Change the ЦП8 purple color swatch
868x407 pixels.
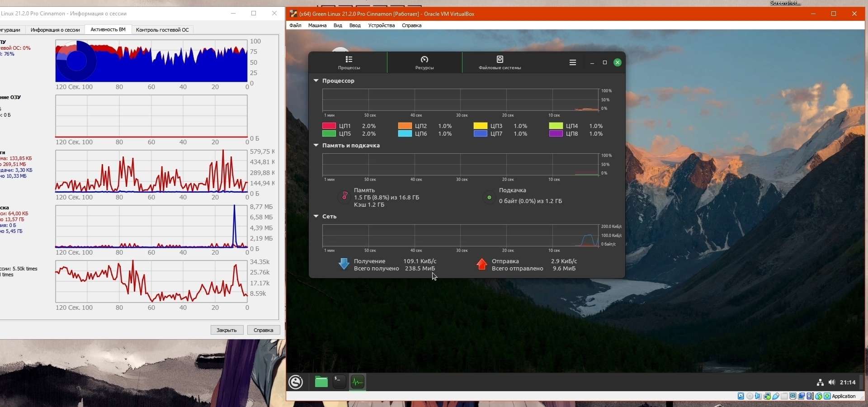coord(556,134)
